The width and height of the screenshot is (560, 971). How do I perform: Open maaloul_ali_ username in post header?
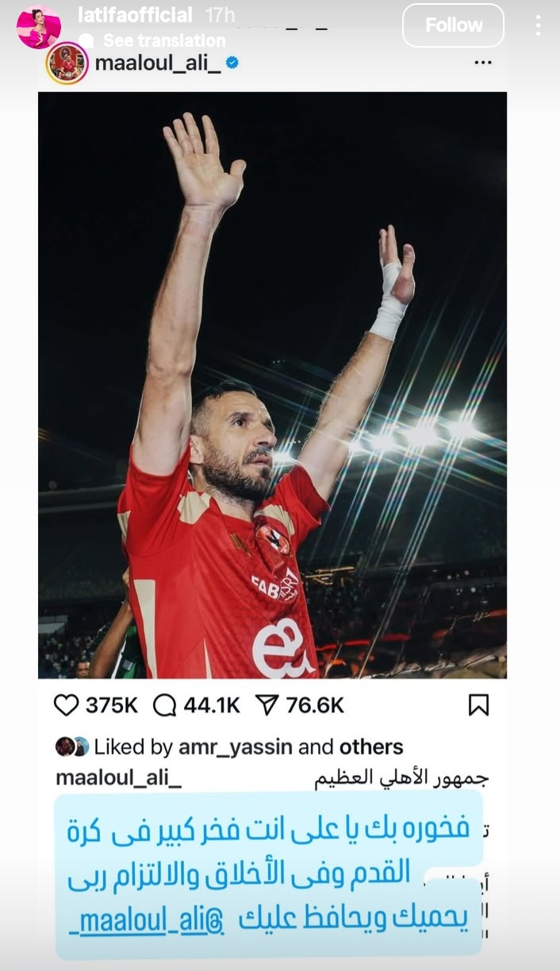[x=156, y=63]
